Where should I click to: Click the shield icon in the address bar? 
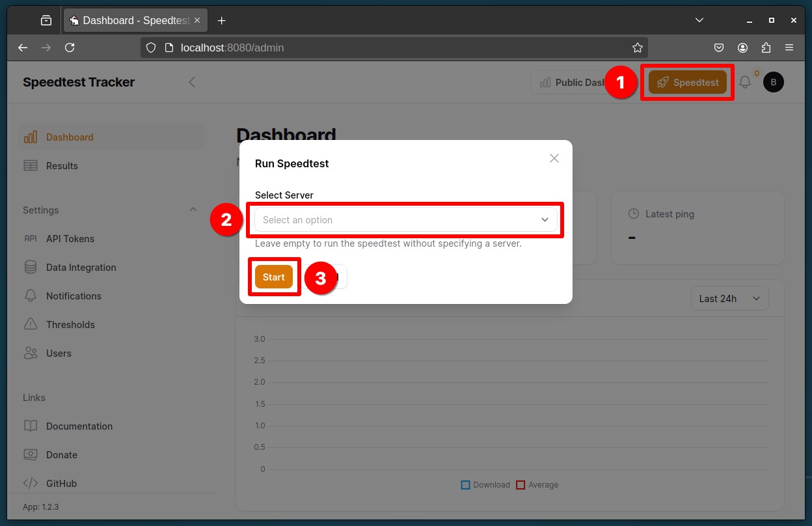[x=151, y=48]
